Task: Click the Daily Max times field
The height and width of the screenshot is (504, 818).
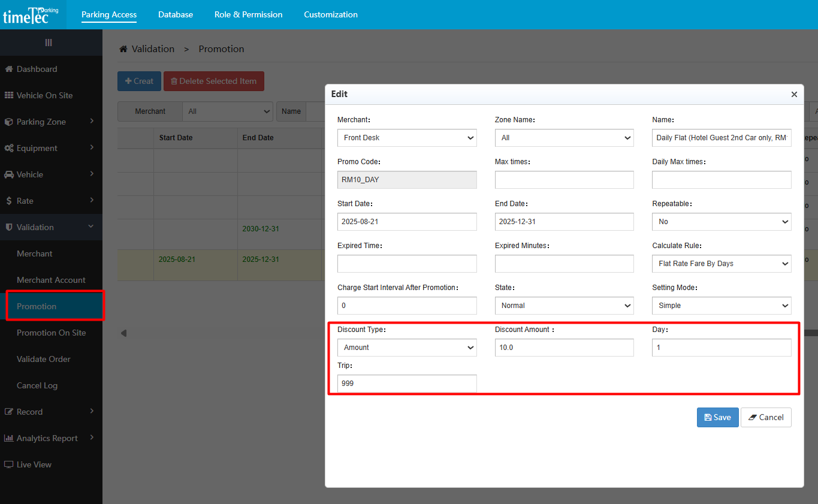Action: [722, 180]
